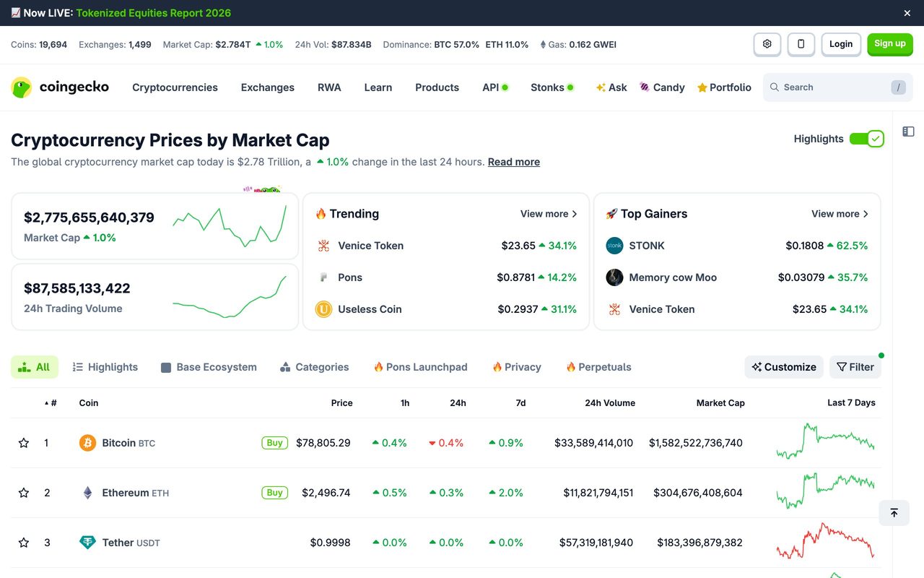Click the Market Cap chart card
Viewport: 924px width, 578px height.
[154, 226]
